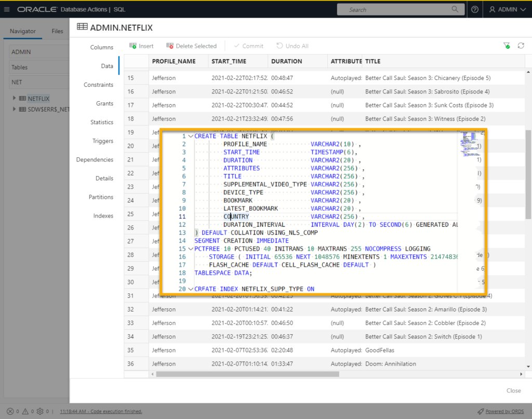Click the Close button
Image resolution: width=532 pixels, height=419 pixels.
coord(513,390)
